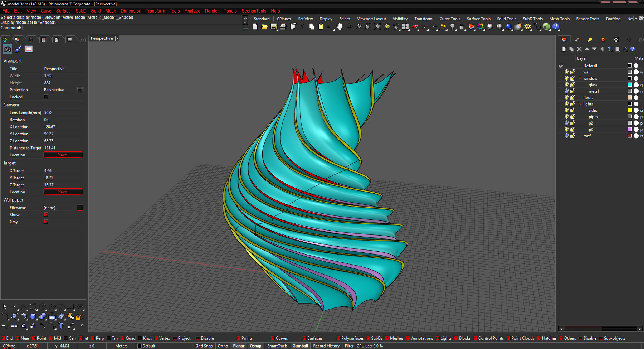Open the Projection dropdown
The image size is (644, 349).
(80, 90)
